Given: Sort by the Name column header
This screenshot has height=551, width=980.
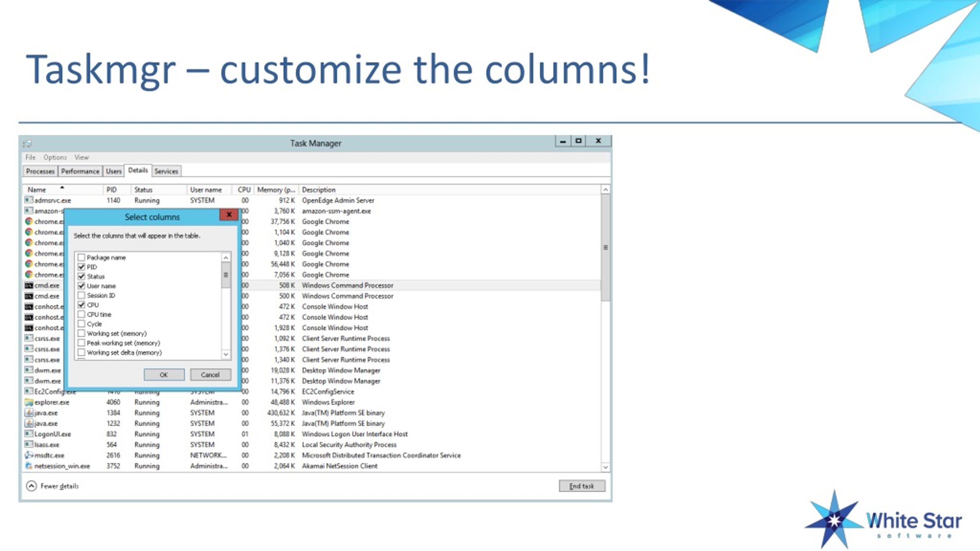Looking at the screenshot, I should (x=63, y=190).
